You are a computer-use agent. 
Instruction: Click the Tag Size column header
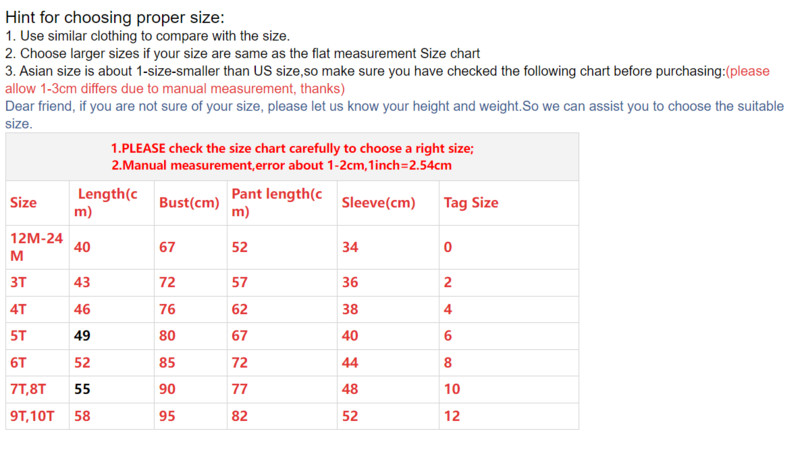[x=470, y=203]
